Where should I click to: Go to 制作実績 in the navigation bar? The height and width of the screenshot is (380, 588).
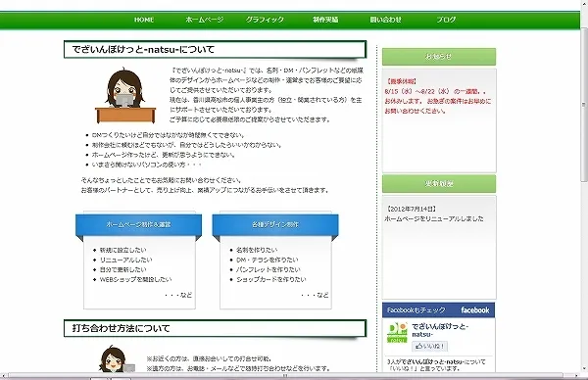[x=325, y=20]
